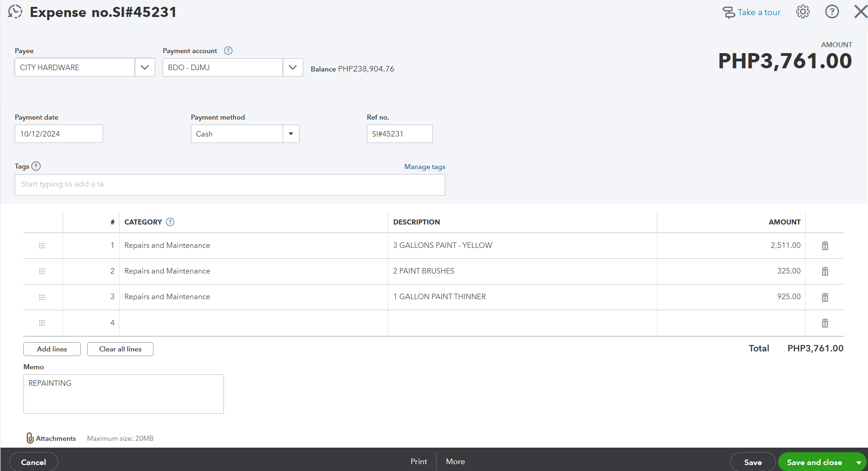Click the amount 325.00 cell
Viewport: 868px width, 471px height.
[731, 271]
